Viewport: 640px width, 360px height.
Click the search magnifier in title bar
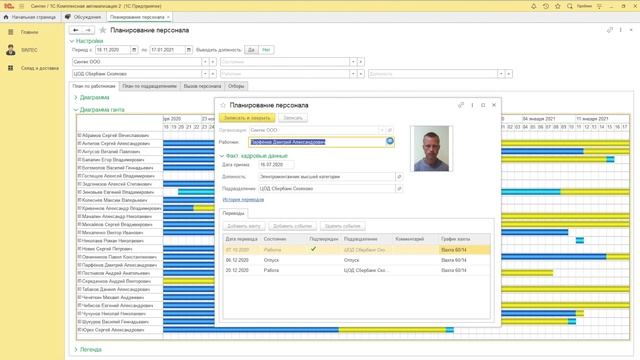coord(569,6)
